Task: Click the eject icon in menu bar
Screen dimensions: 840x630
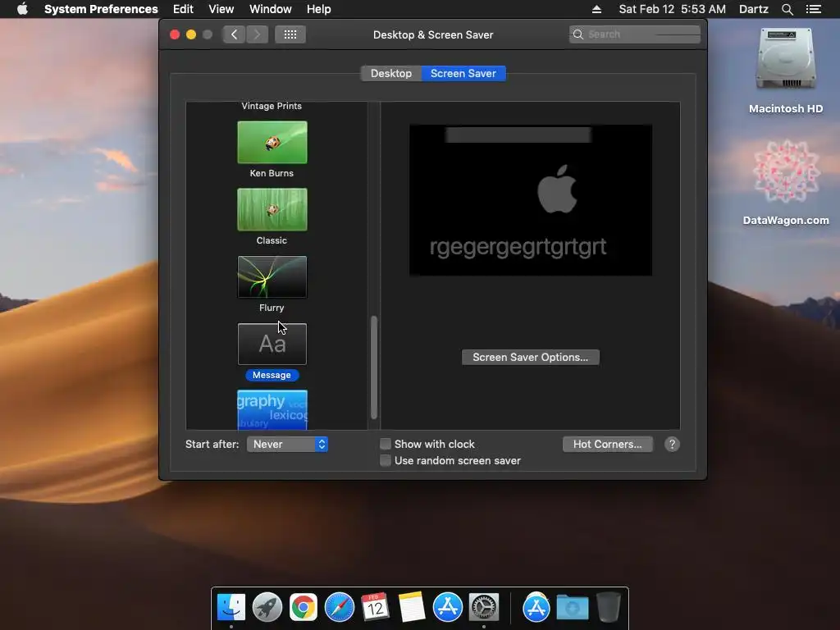Action: pos(596,9)
